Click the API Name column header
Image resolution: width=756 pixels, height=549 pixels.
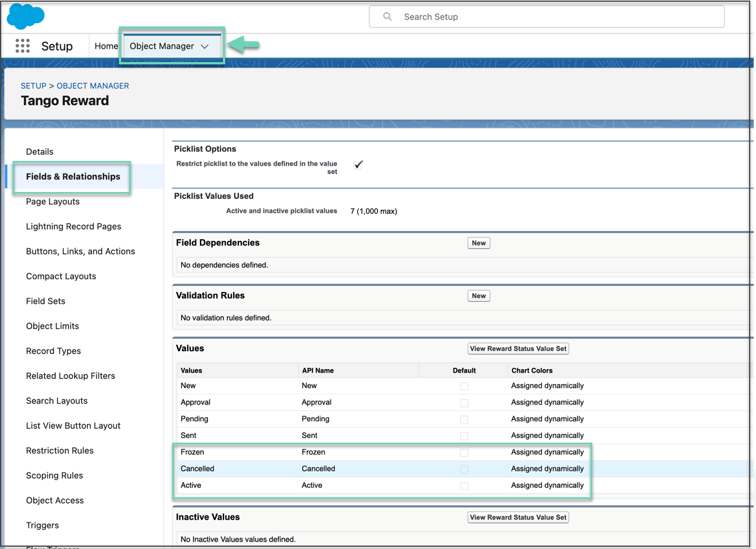click(318, 371)
